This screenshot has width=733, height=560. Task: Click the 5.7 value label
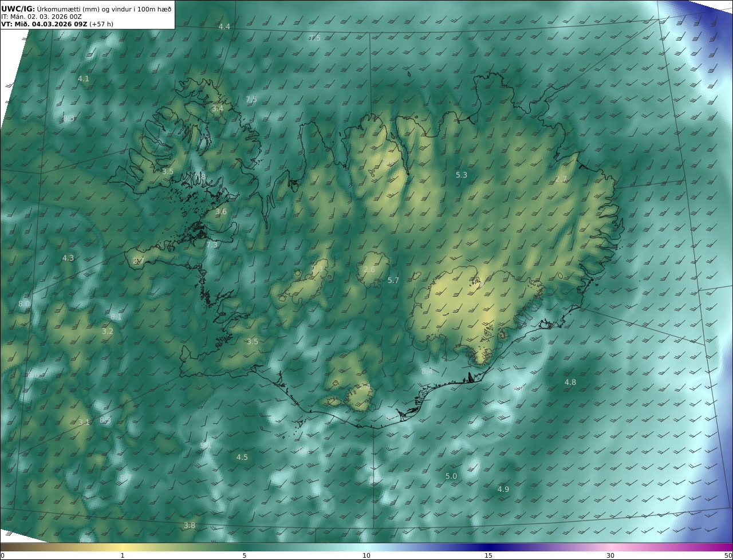[393, 281]
